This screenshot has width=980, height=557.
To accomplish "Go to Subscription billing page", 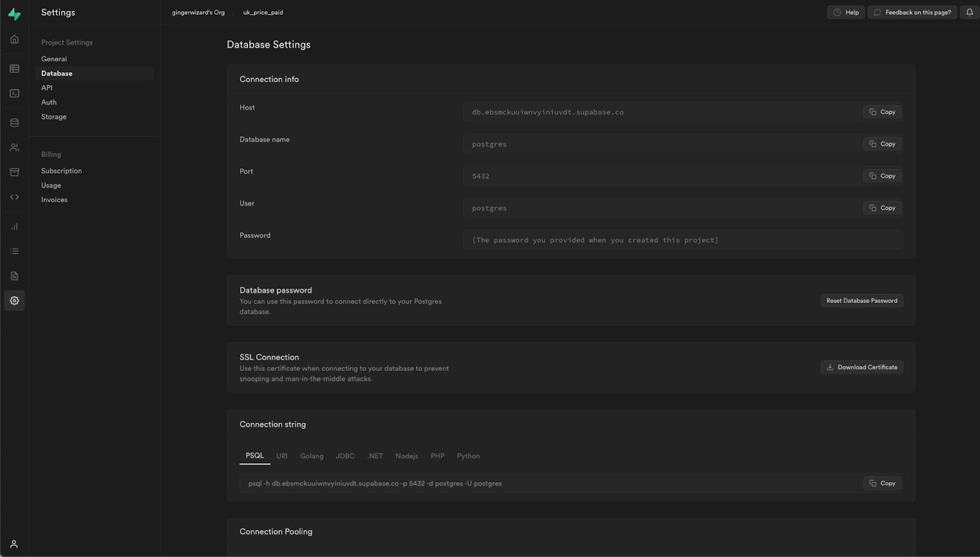I will 61,171.
